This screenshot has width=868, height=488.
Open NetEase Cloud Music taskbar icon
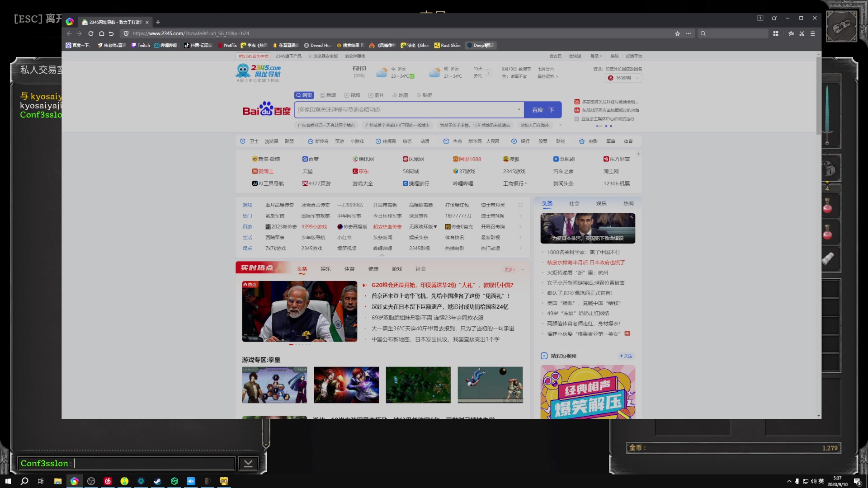108,481
